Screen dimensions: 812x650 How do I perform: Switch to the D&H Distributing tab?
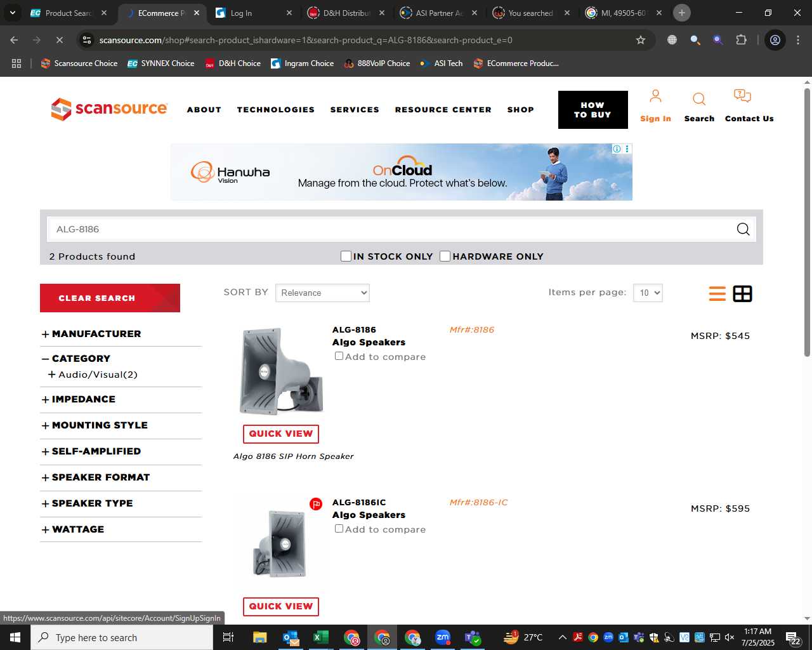(346, 13)
